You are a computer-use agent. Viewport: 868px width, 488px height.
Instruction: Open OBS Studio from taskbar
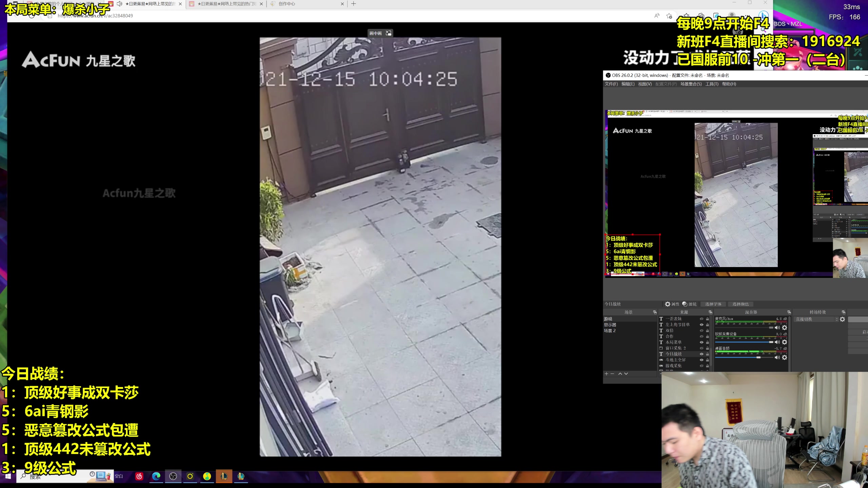[x=173, y=476]
